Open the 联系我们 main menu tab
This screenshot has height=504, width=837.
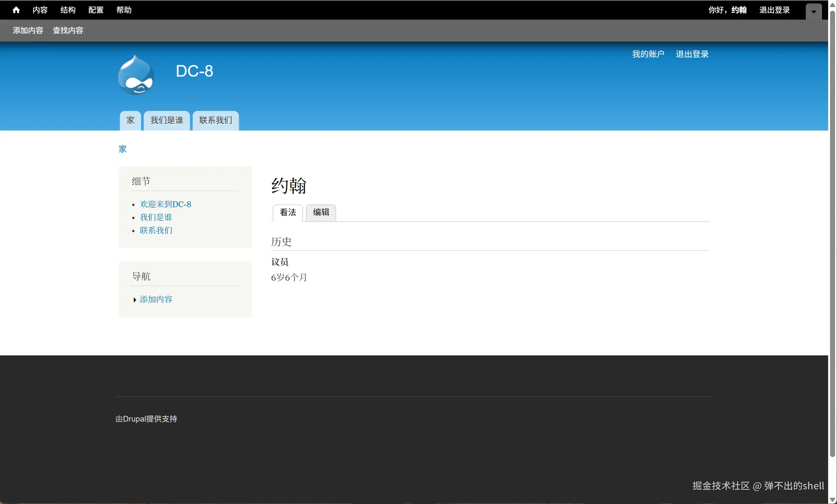point(215,121)
